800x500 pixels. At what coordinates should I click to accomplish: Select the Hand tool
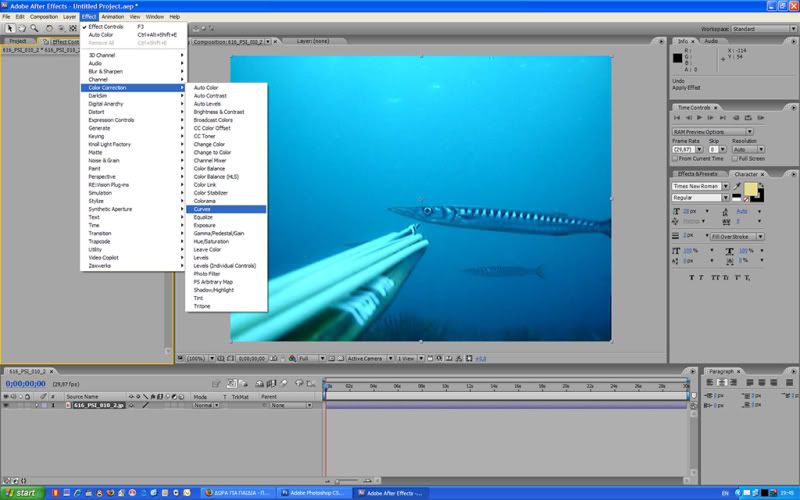[x=21, y=29]
